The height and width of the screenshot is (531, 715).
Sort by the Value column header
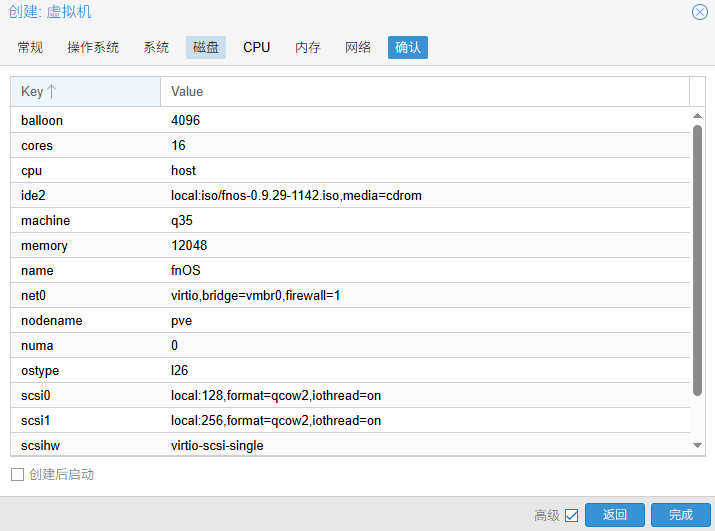pyautogui.click(x=424, y=91)
